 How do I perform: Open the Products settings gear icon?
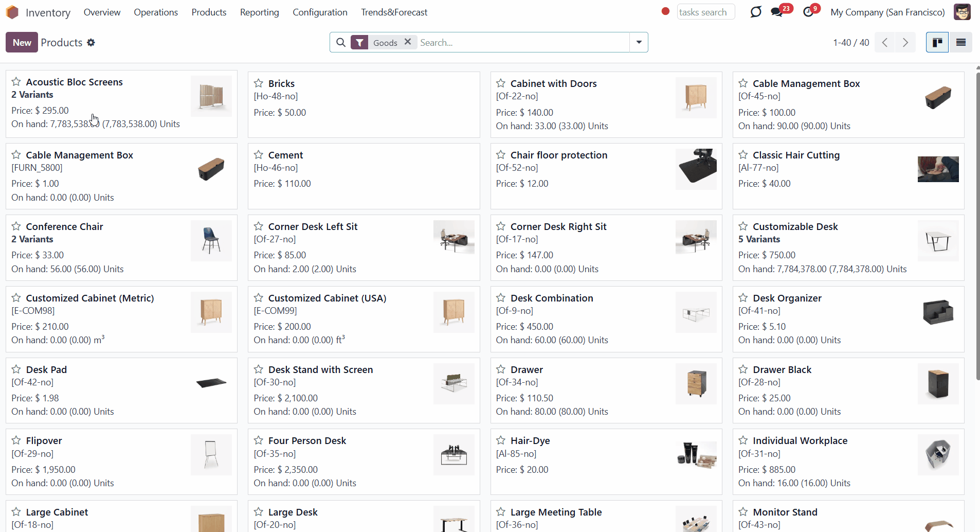[x=91, y=43]
